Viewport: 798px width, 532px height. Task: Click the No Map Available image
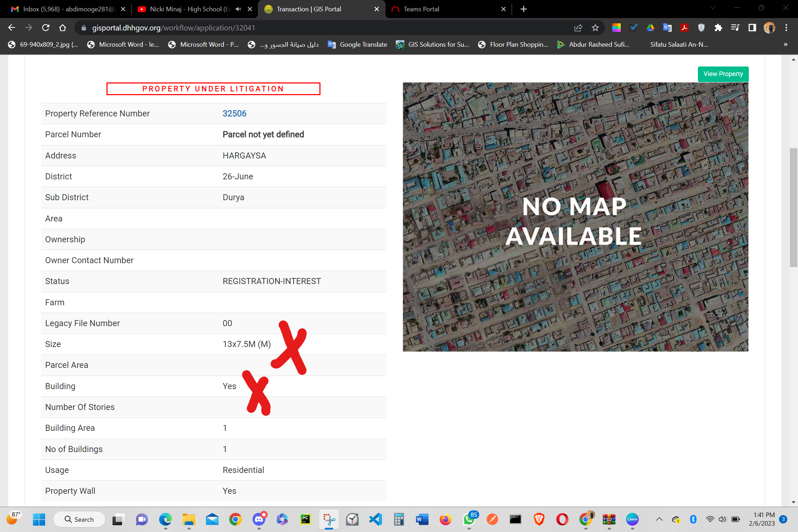pos(575,217)
